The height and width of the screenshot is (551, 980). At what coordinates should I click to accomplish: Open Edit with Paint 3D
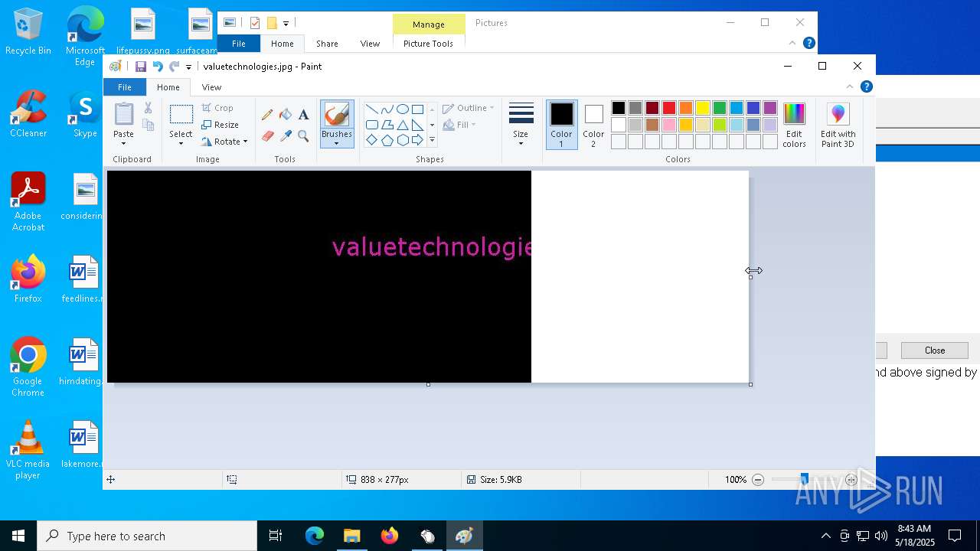point(838,126)
